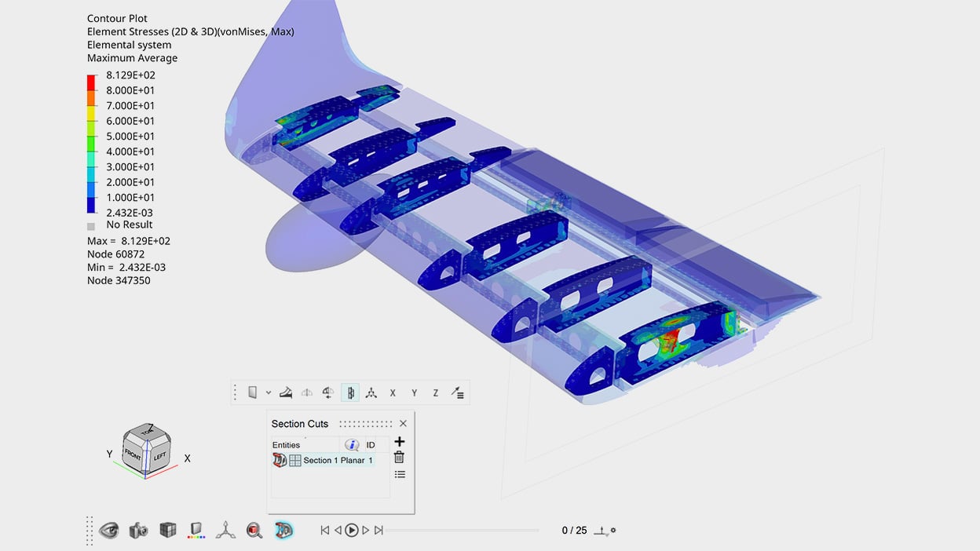The image size is (980, 551).
Task: Click the animation timeline slider track
Action: coord(463,531)
